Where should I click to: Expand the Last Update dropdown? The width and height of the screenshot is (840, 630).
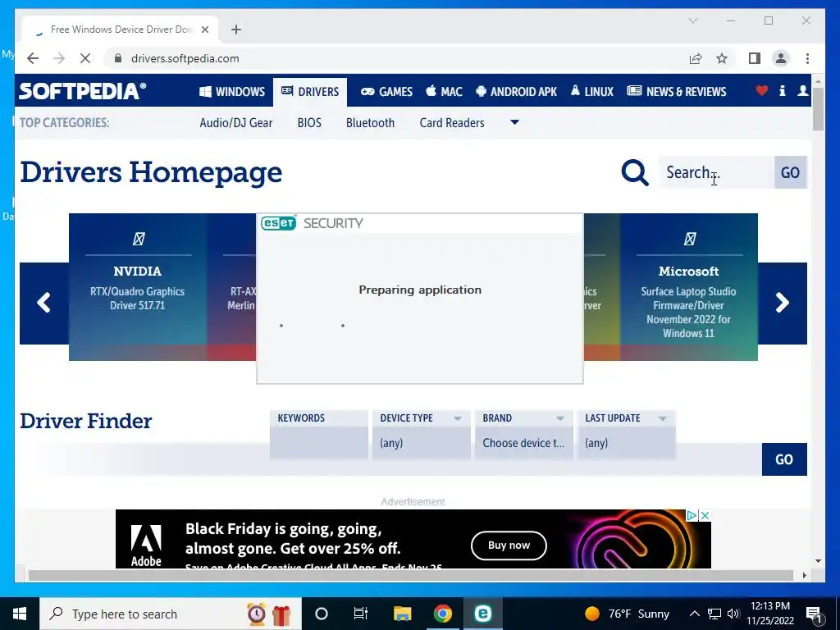[x=626, y=435]
